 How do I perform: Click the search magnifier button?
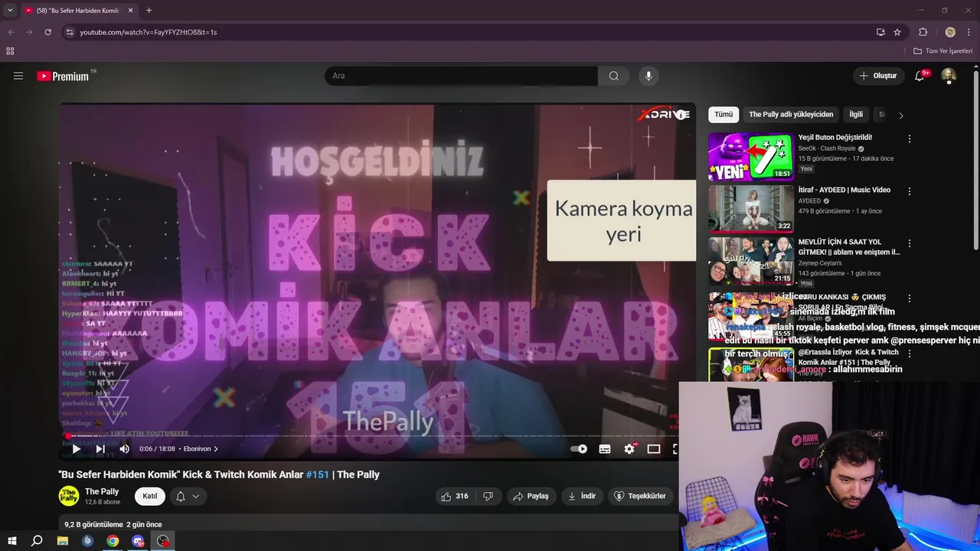click(613, 76)
